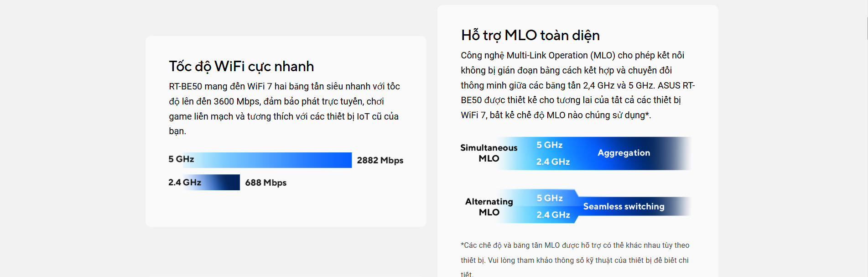The width and height of the screenshot is (868, 277).
Task: Click the "2.4 GHz" label beside the 688 Mbps bar
Action: 184,183
